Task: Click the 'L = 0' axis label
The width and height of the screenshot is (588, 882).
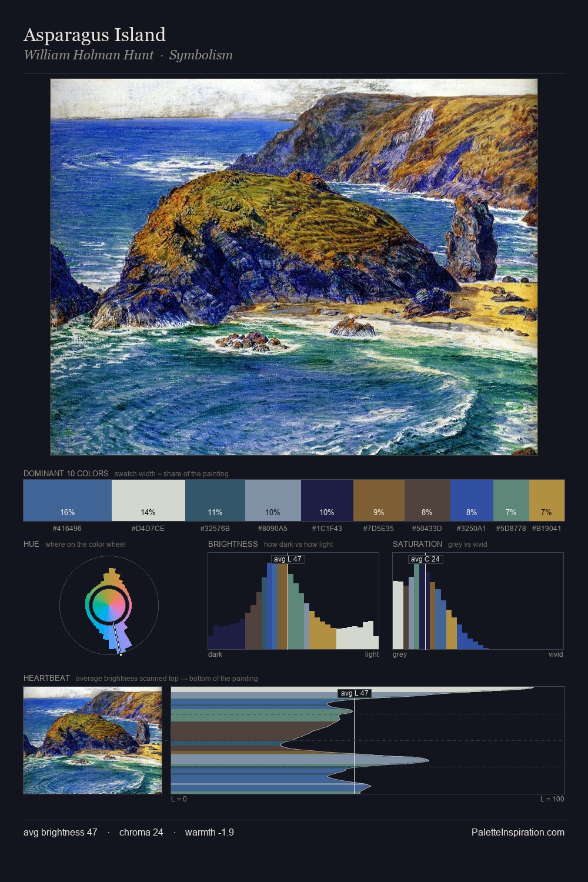Action: [179, 799]
